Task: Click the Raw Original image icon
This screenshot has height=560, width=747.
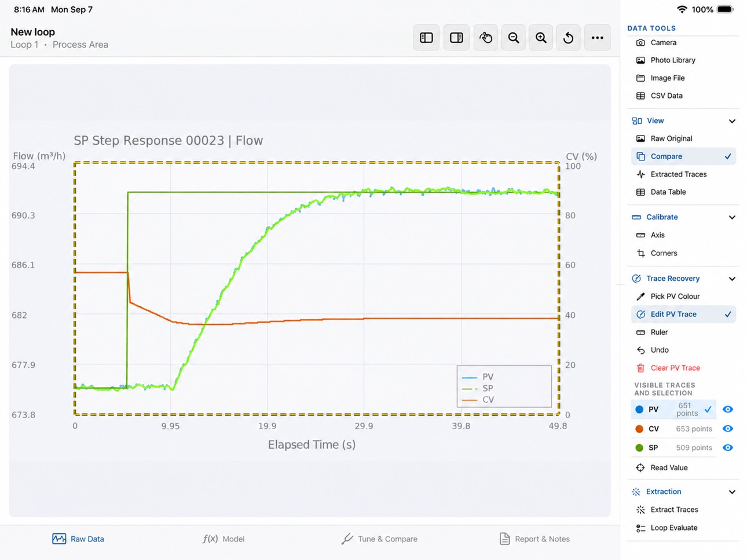Action: click(x=640, y=138)
